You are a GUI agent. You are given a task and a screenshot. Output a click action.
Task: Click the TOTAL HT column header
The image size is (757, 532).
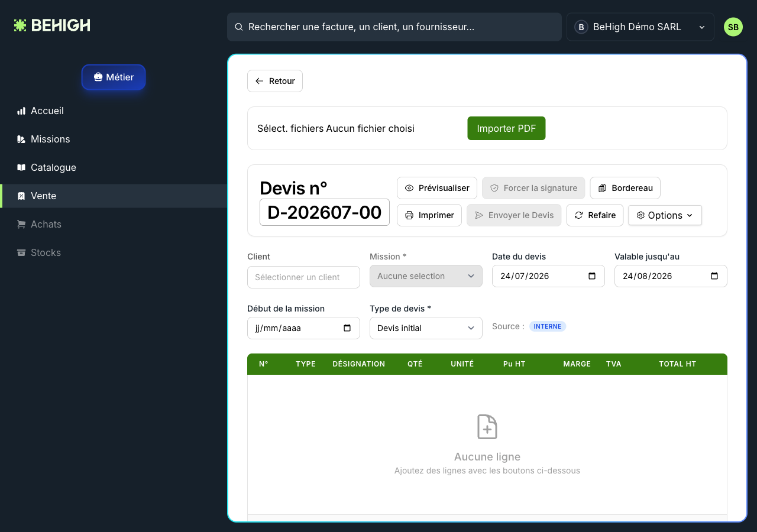point(678,364)
